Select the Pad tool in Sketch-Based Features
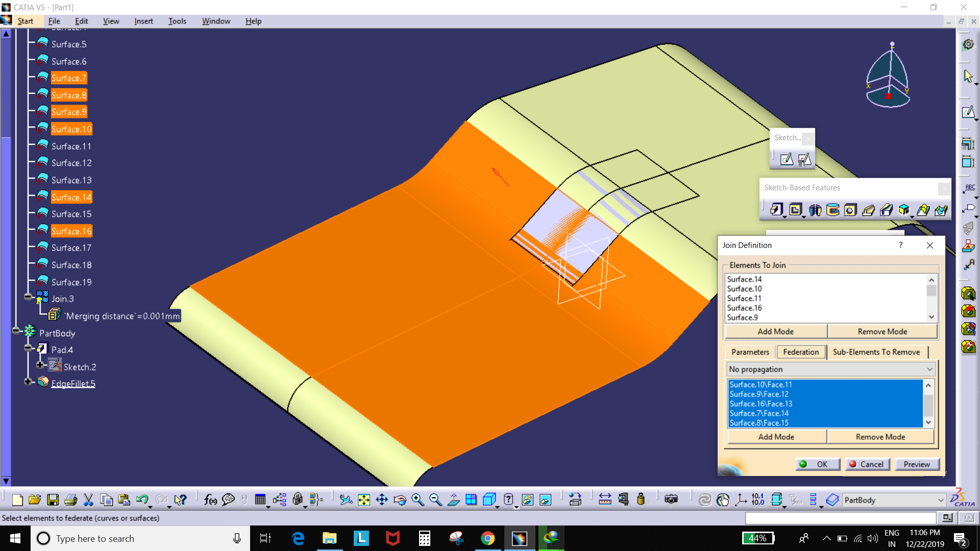This screenshot has height=551, width=980. pyautogui.click(x=776, y=210)
